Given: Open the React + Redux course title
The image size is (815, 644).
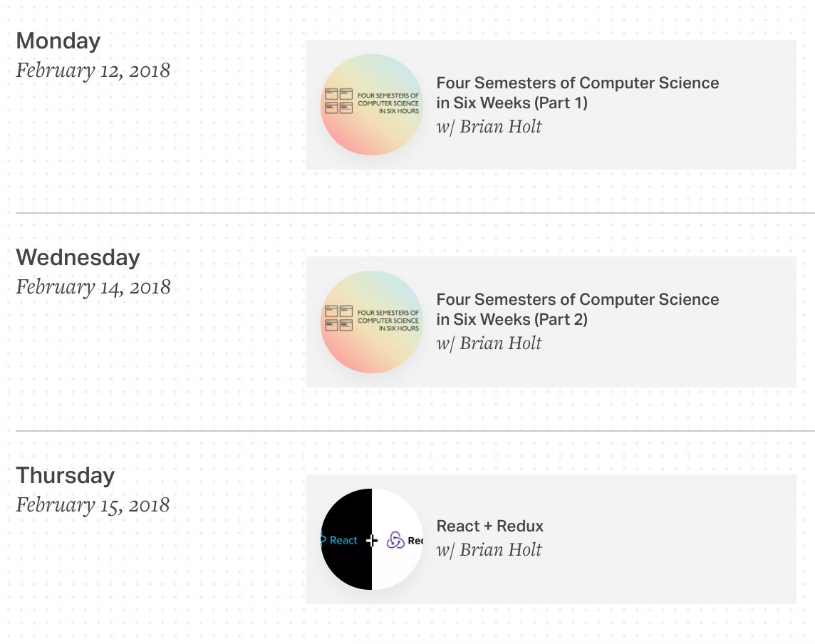Looking at the screenshot, I should pos(489,526).
